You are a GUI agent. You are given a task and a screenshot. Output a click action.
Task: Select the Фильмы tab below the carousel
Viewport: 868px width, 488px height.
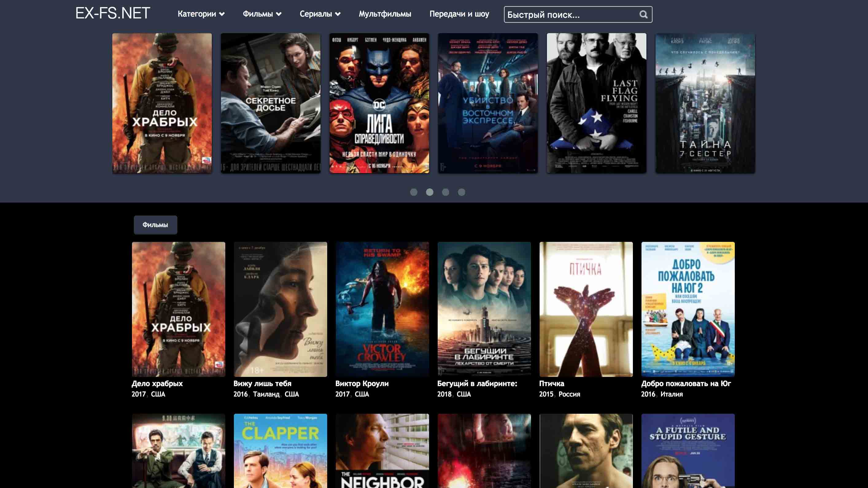tap(155, 225)
